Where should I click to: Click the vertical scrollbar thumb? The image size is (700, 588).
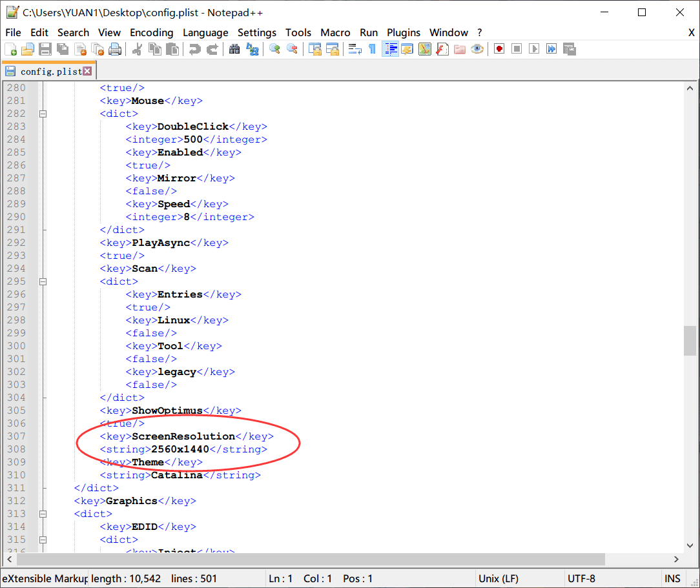coord(690,341)
